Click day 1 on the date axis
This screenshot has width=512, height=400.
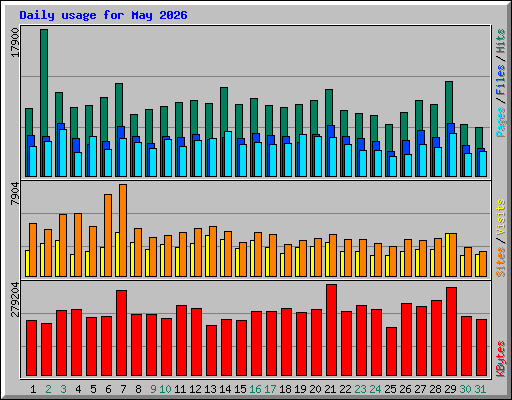33,389
